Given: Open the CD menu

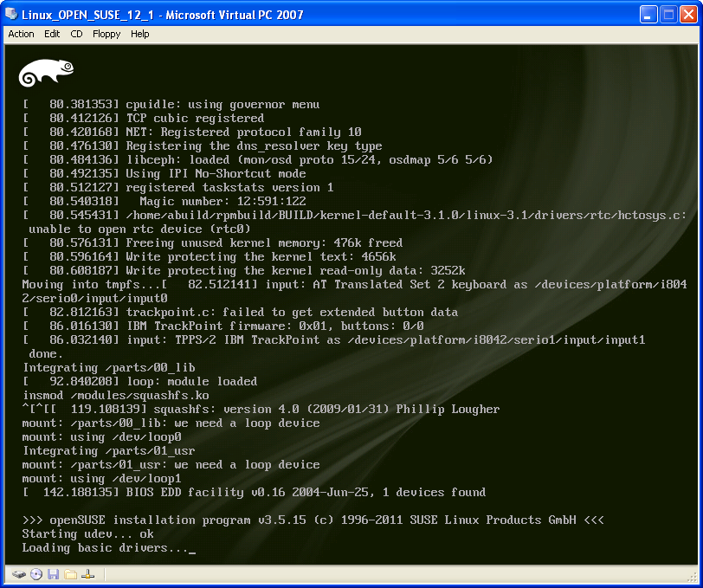Looking at the screenshot, I should 77,34.
